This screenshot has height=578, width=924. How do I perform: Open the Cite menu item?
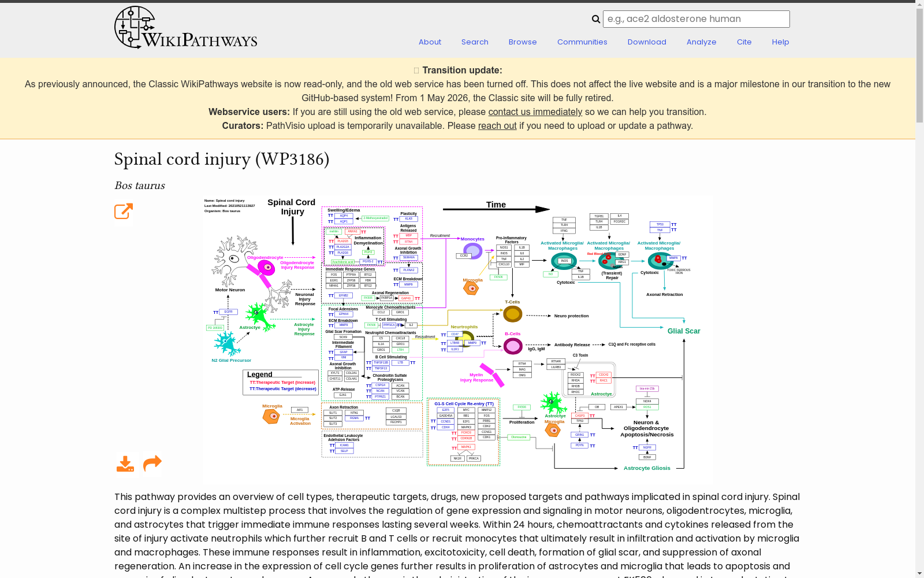744,42
